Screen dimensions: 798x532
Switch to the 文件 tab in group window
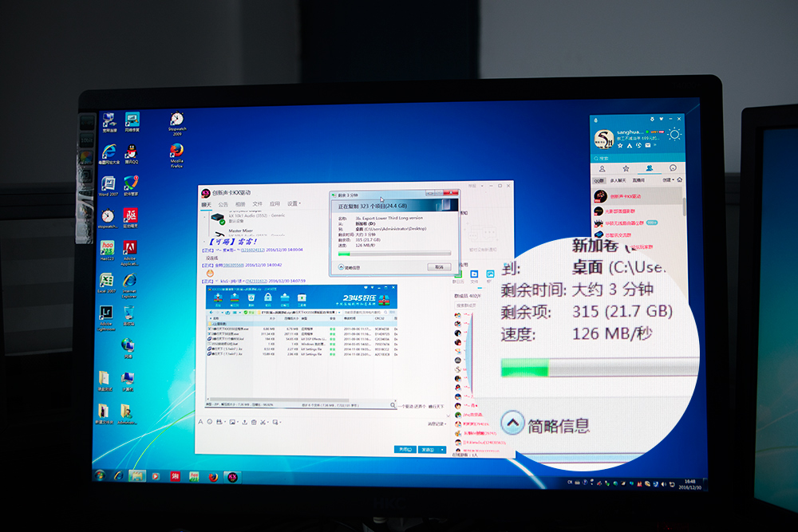point(258,204)
